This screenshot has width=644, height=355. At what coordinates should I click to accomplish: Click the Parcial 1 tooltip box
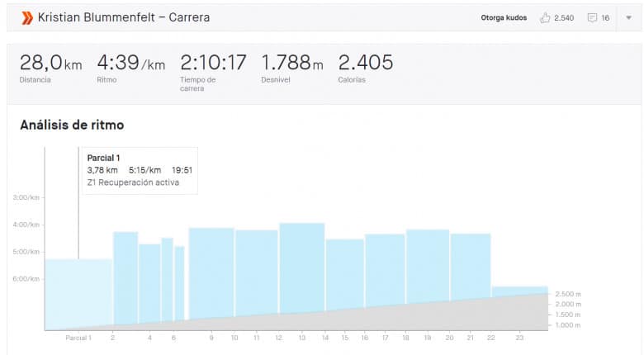click(x=140, y=171)
